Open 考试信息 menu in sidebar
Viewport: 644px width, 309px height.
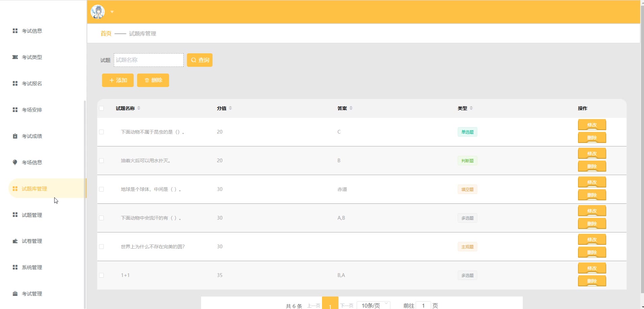click(32, 31)
